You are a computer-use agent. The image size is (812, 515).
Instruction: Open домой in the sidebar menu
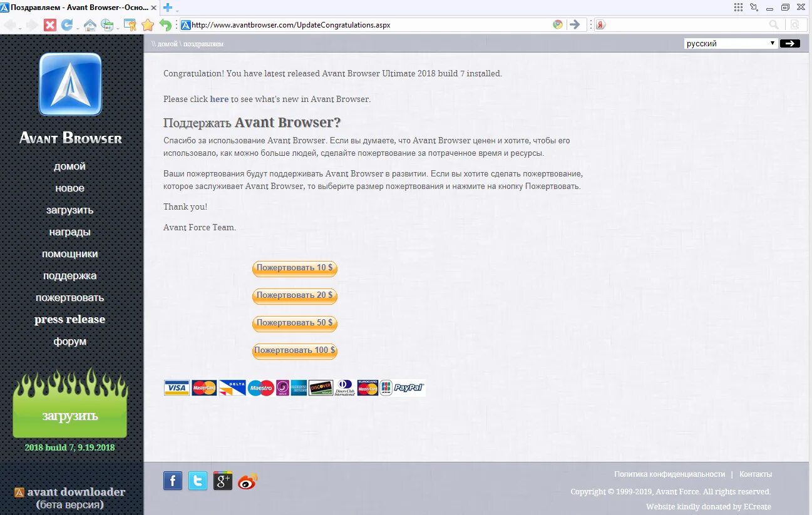click(69, 166)
